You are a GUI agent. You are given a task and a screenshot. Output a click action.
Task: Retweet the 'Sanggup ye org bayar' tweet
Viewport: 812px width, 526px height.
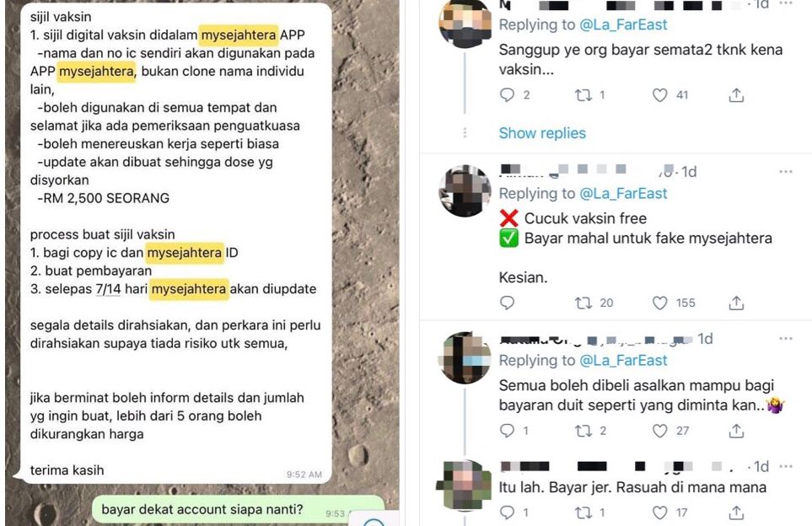(583, 94)
